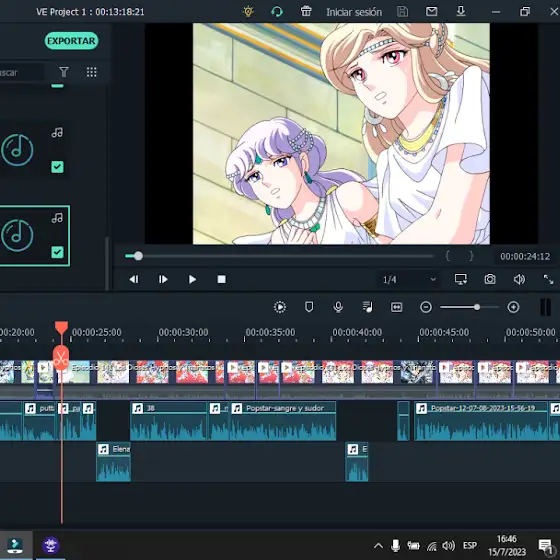
Task: Click the search field labeled Buscar
Action: (x=21, y=72)
